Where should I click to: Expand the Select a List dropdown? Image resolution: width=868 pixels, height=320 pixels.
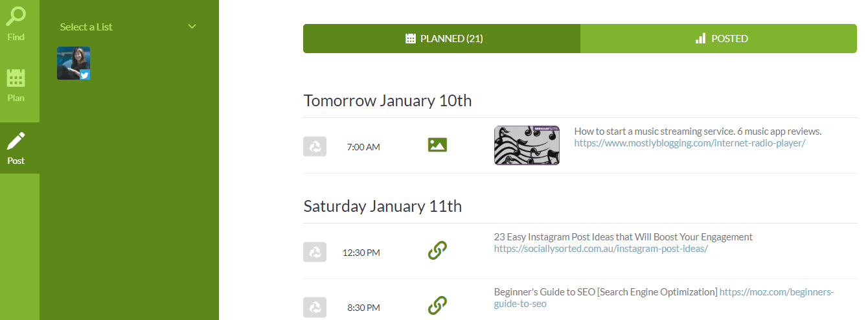128,27
